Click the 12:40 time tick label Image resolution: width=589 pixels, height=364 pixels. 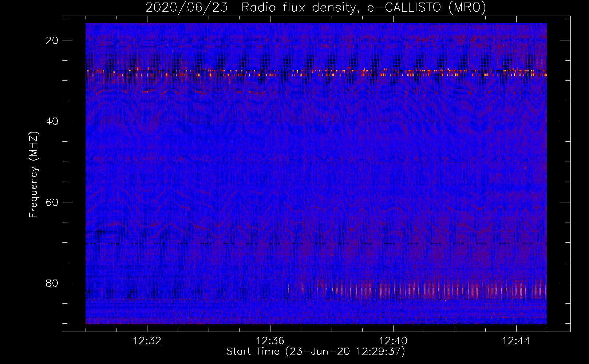pyautogui.click(x=393, y=341)
